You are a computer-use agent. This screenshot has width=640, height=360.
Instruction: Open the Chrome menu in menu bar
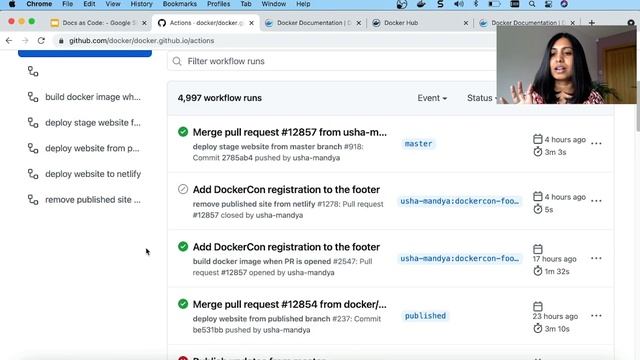tap(39, 4)
